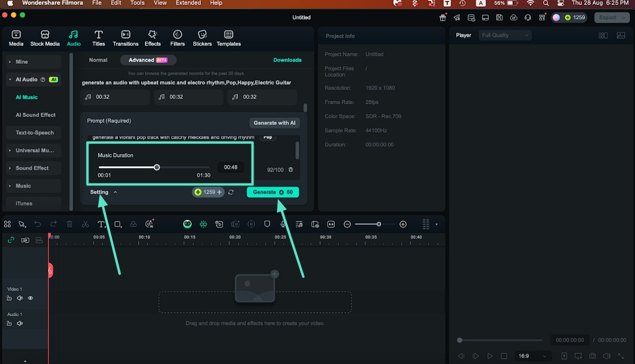This screenshot has width=635, height=364.
Task: Click the Generate with AI button
Action: click(275, 123)
